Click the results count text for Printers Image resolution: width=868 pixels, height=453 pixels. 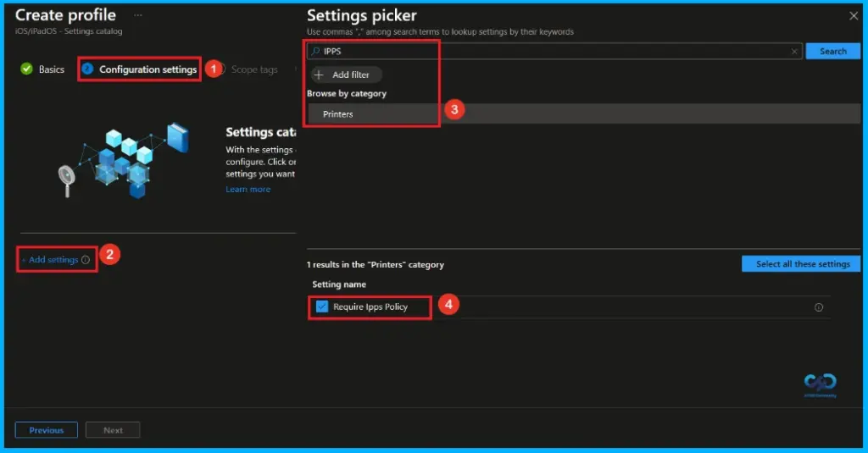(x=376, y=264)
